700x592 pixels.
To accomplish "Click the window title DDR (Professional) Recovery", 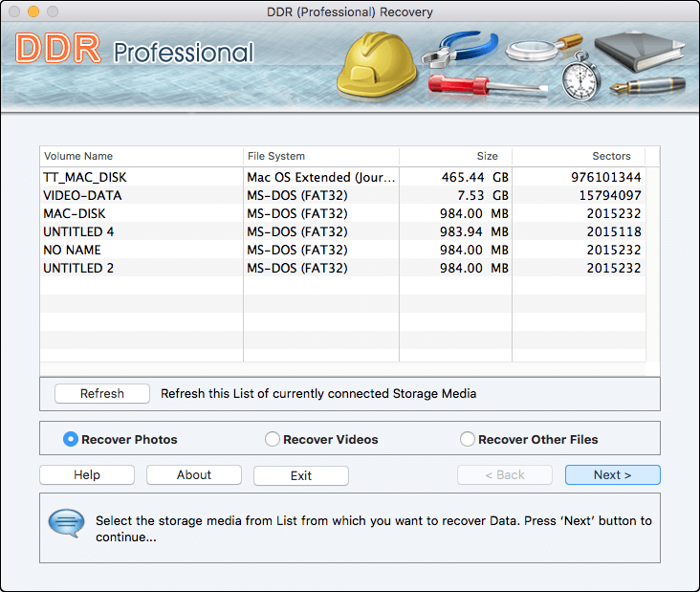I will (350, 12).
